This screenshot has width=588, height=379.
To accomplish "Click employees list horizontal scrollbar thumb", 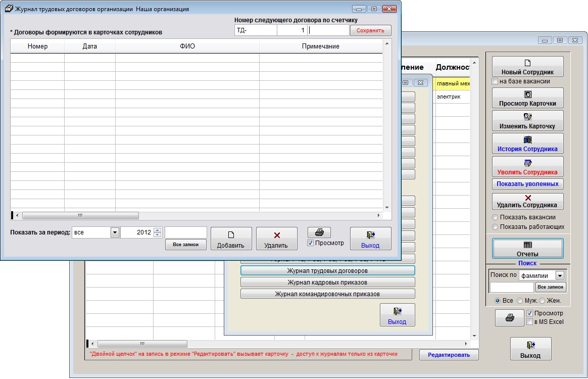I will pos(142,344).
